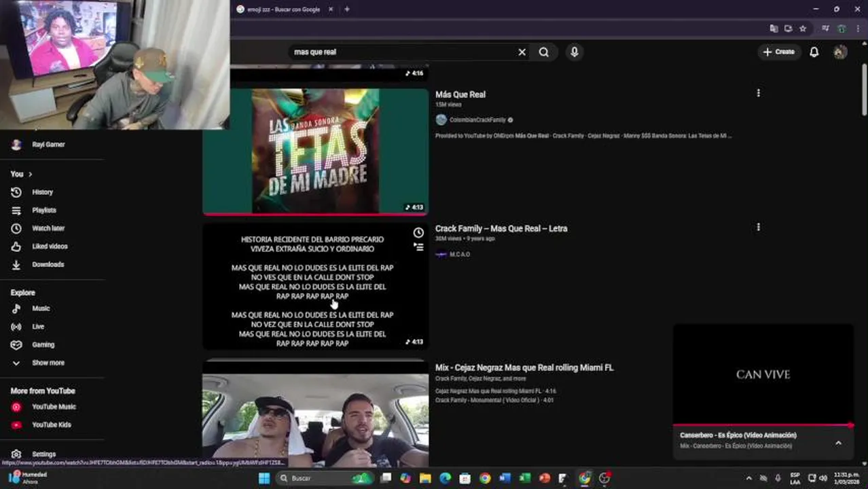Close the emoji zzz Google tab

(331, 10)
